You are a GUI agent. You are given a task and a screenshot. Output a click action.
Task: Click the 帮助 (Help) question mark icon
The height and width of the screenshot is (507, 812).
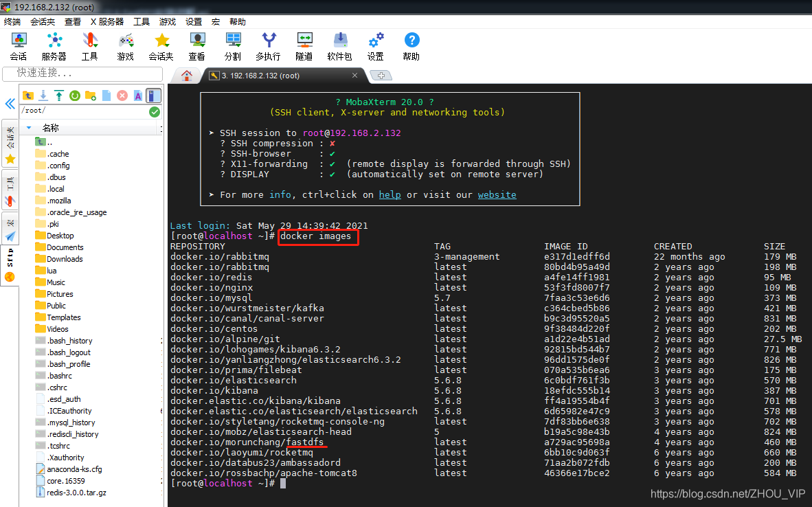point(411,46)
